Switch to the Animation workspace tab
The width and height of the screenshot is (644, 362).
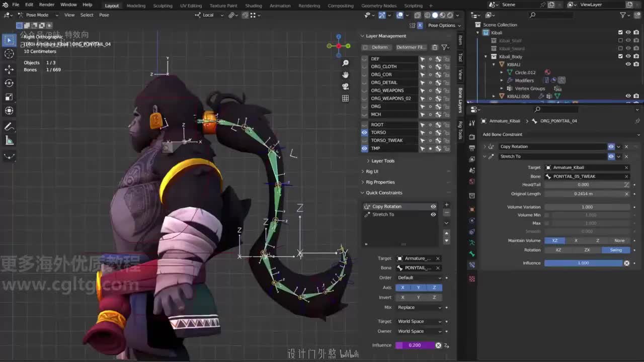[280, 6]
